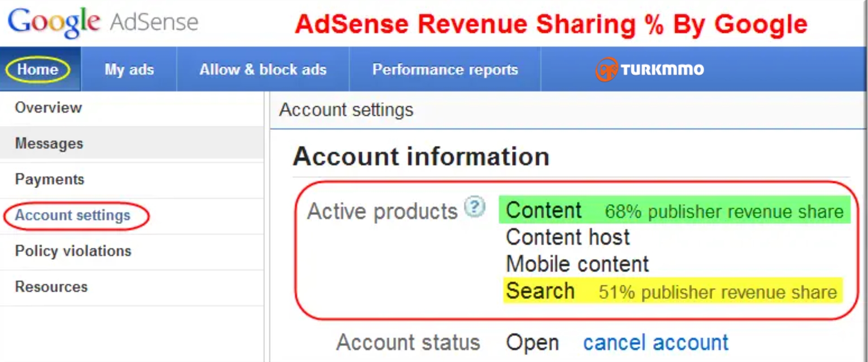868x362 pixels.
Task: Go to the Performance reports tab
Action: coord(445,69)
